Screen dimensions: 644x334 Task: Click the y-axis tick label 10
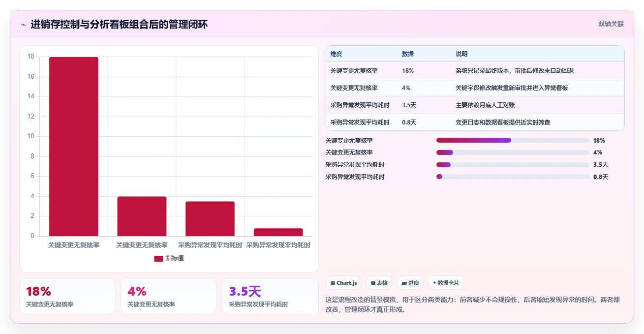pyautogui.click(x=31, y=136)
